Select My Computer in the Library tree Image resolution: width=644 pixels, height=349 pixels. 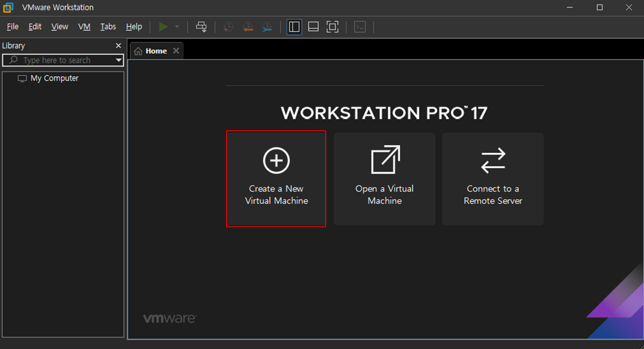48,78
